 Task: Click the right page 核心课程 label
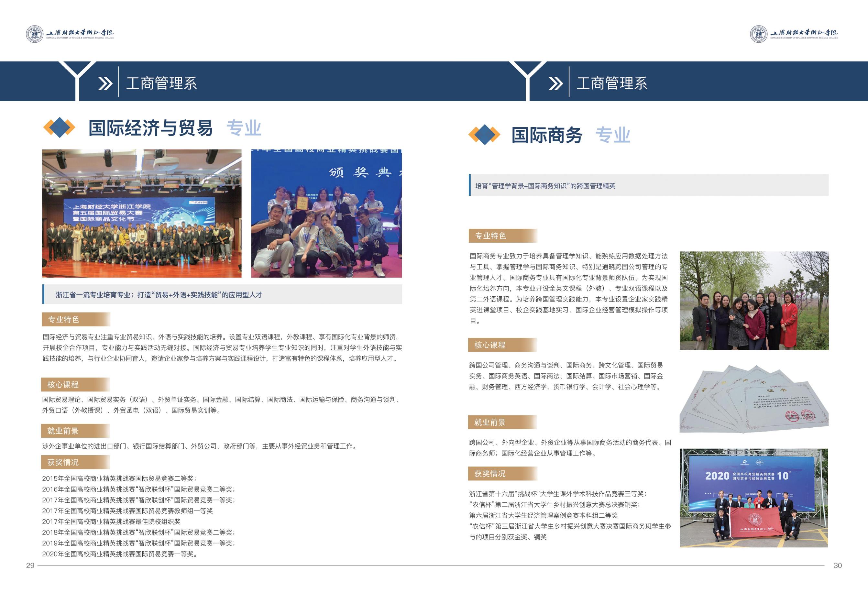pyautogui.click(x=490, y=345)
